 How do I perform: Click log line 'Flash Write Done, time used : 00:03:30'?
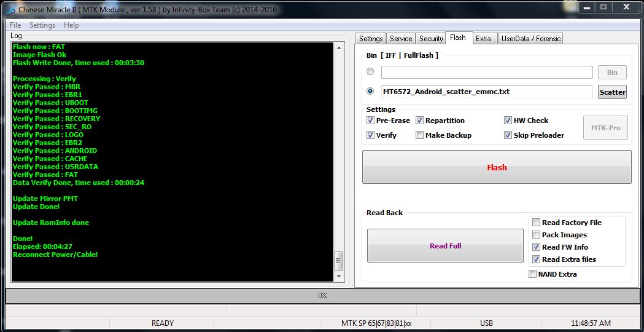click(79, 63)
